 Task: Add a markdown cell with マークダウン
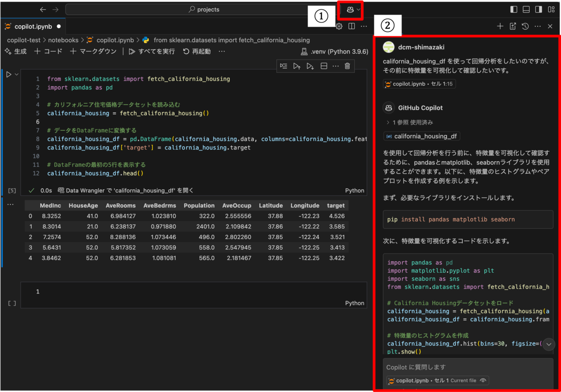(93, 51)
